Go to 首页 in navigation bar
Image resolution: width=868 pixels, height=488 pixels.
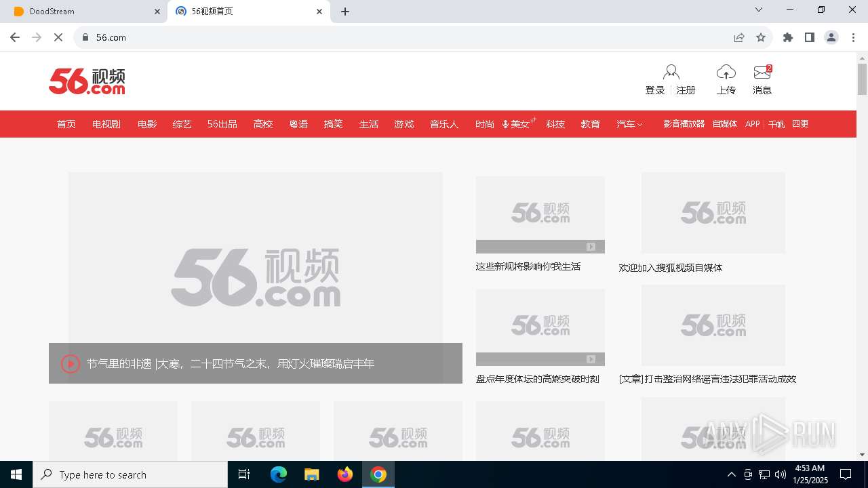point(66,124)
